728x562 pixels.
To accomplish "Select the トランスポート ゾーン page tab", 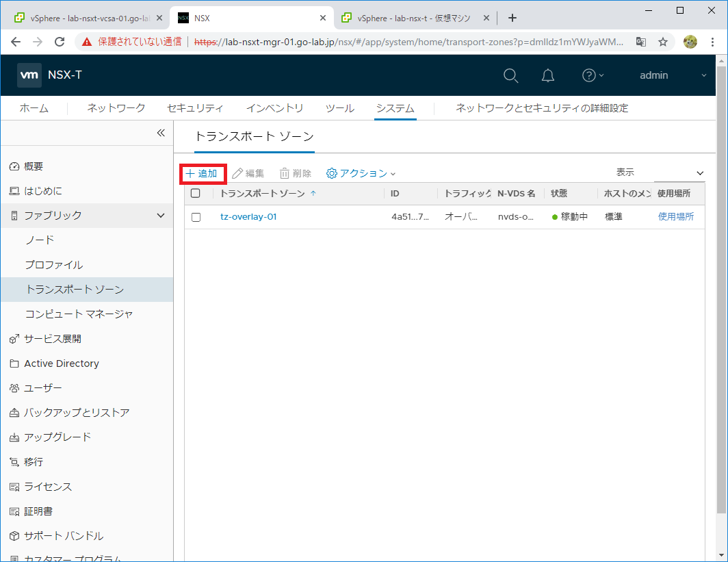I will pyautogui.click(x=255, y=136).
